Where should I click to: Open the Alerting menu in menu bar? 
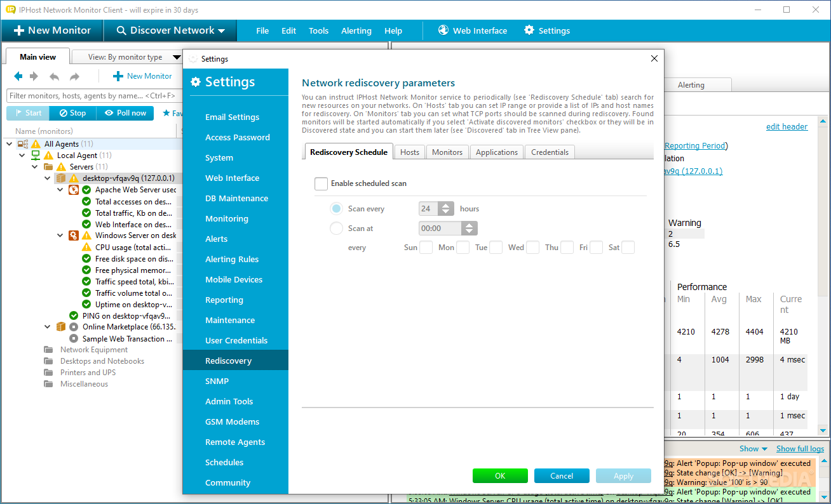click(x=356, y=30)
